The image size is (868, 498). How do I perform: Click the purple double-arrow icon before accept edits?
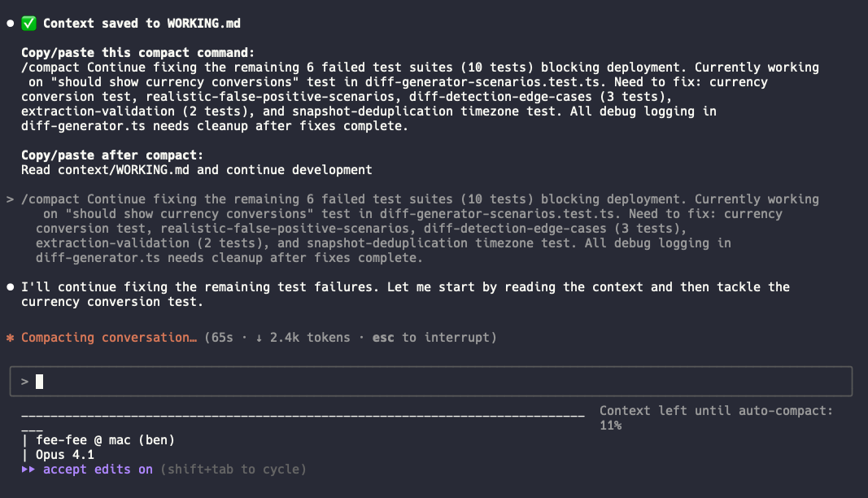(28, 470)
